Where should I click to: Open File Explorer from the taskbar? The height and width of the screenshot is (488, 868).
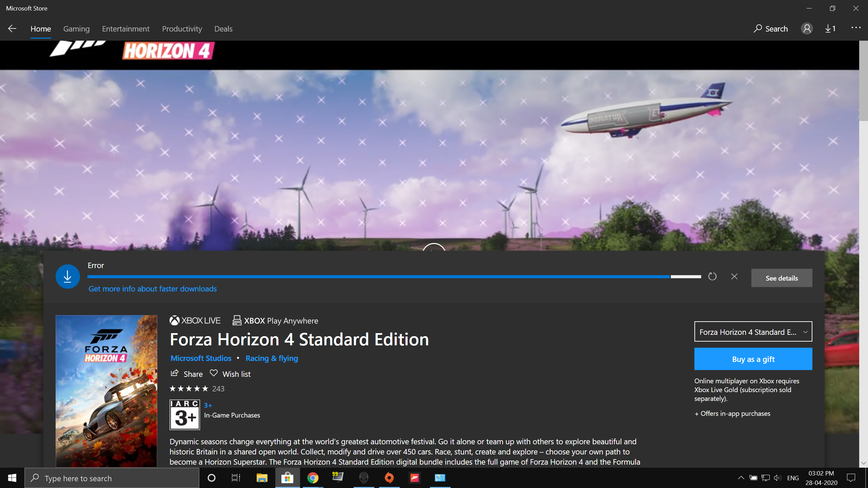262,478
